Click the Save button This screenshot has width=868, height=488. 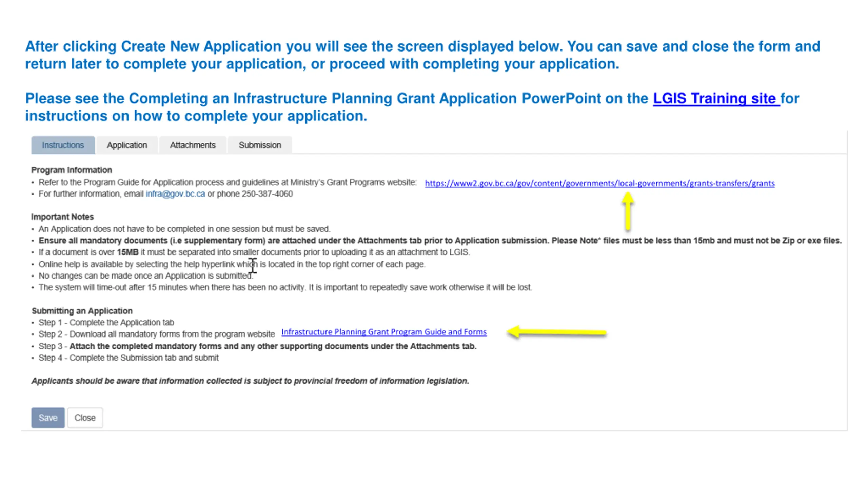(48, 418)
